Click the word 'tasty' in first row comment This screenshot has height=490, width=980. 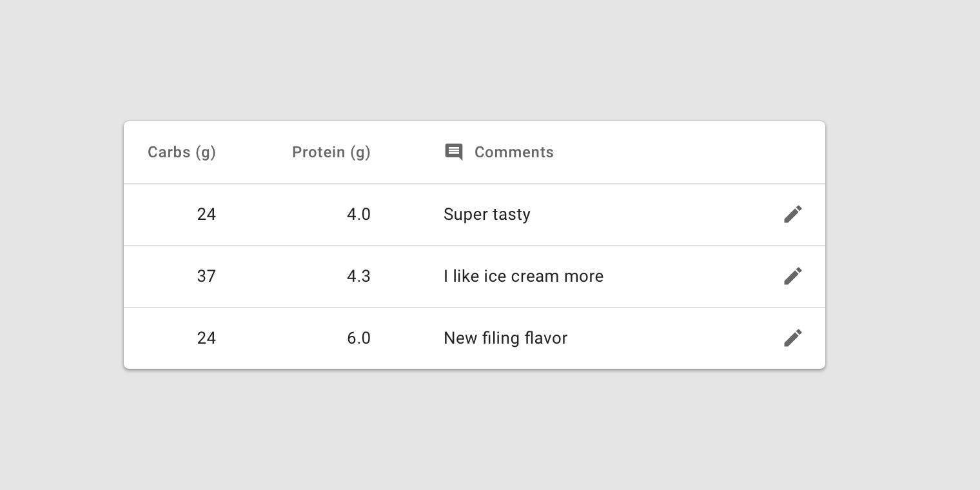[511, 215]
